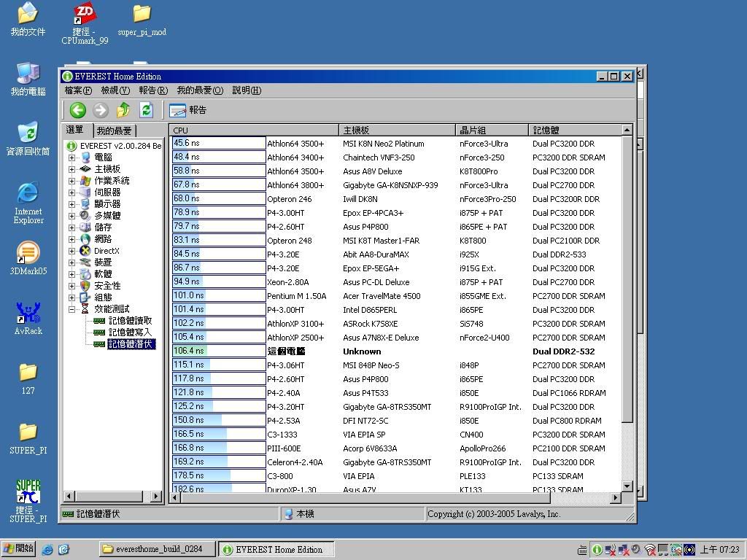The height and width of the screenshot is (560, 747).
Task: Expand the 顯示器 tree node
Action: 71,204
